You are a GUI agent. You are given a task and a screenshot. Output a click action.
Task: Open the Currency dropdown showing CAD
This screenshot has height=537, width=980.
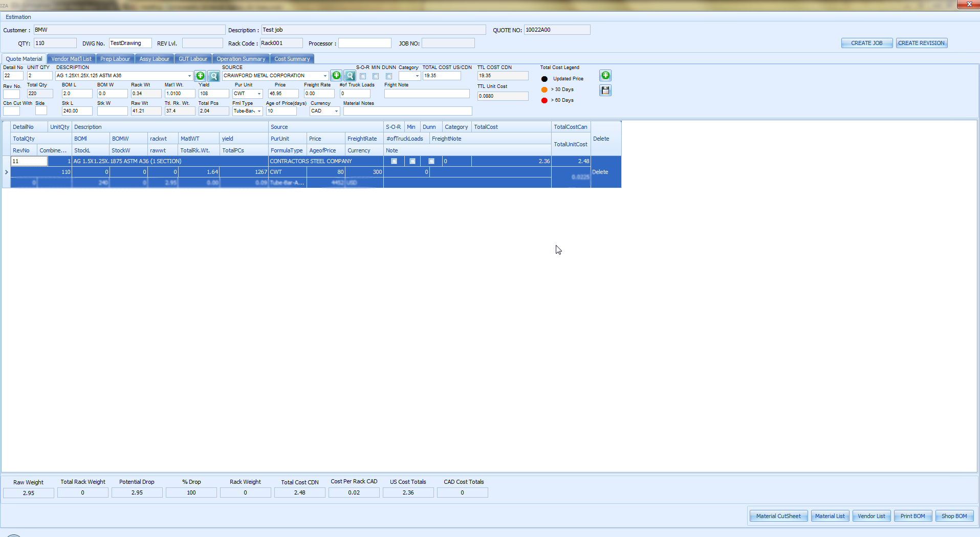pos(336,111)
